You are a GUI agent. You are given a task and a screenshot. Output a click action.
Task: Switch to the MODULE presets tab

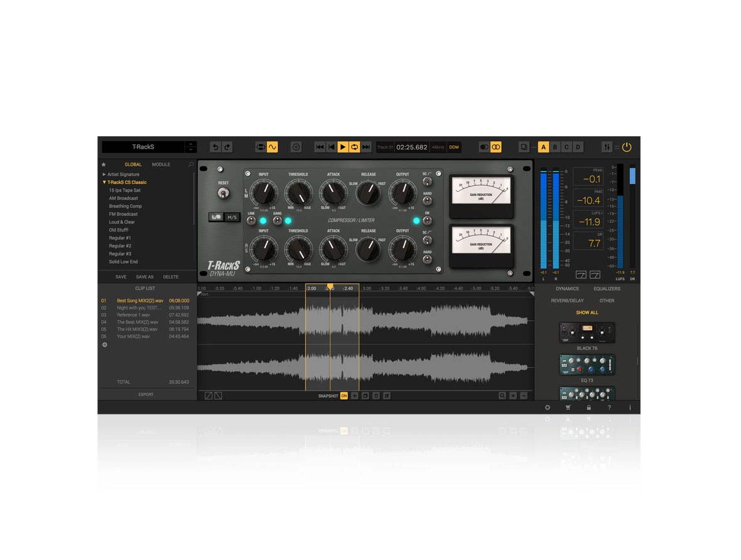click(161, 164)
